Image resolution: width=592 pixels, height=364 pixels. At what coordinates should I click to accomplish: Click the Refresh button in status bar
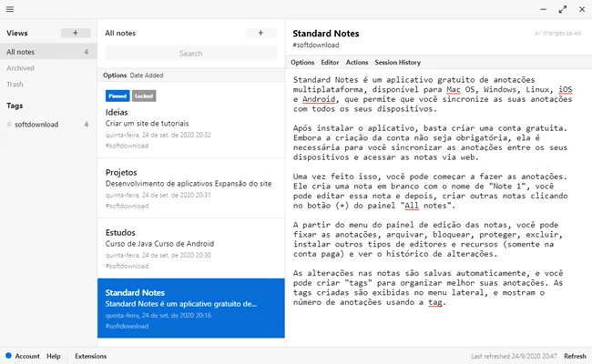pyautogui.click(x=575, y=356)
